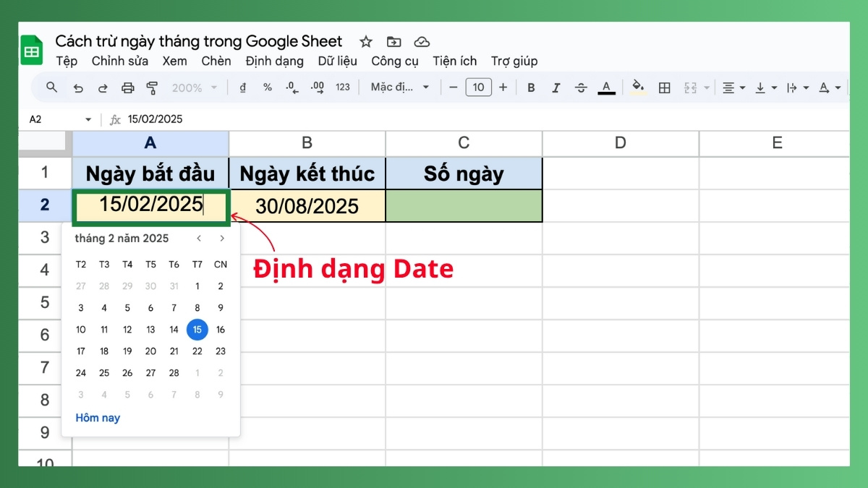Open the borders icon in the toolbar
The width and height of the screenshot is (868, 488).
[664, 87]
